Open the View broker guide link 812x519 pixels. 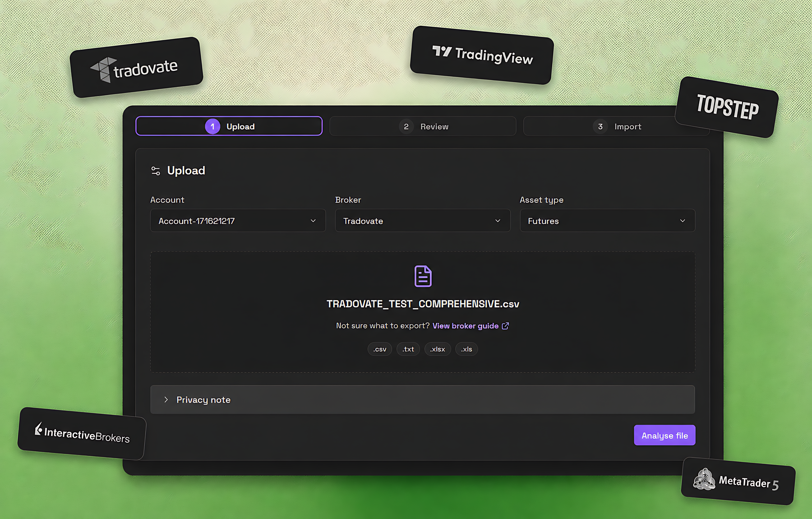(x=466, y=326)
